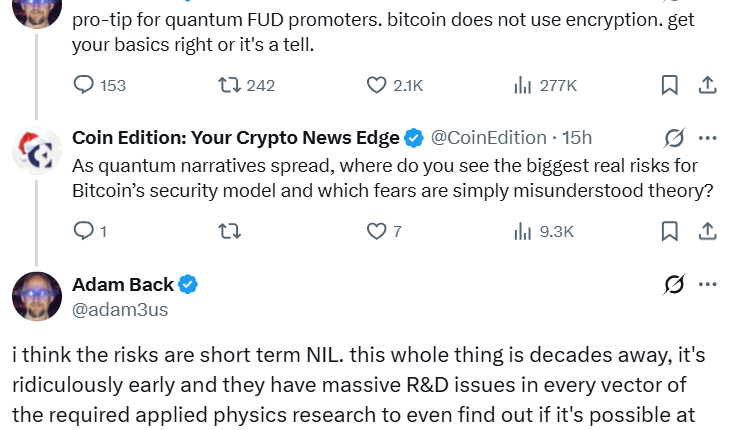The image size is (732, 430).
Task: Reply to Coin Edition's tweet
Action: click(84, 231)
